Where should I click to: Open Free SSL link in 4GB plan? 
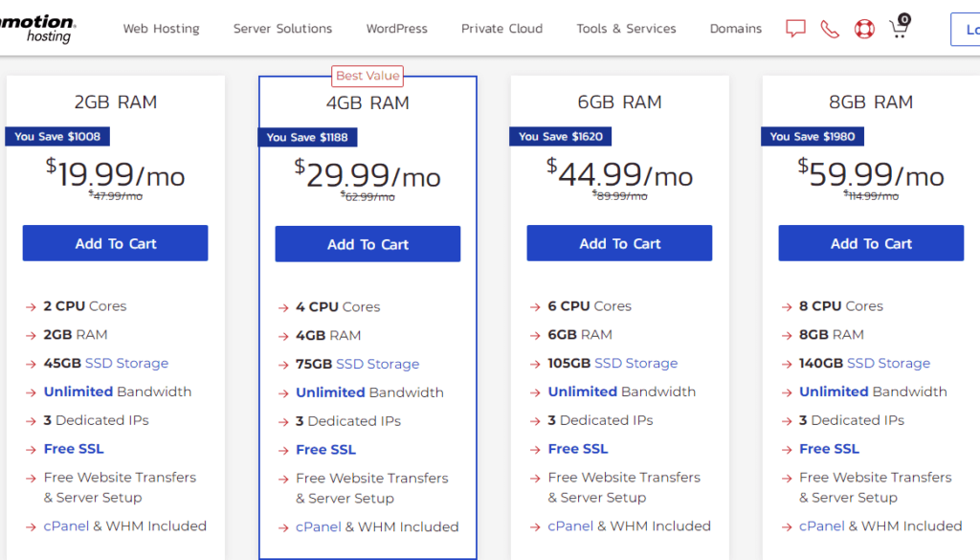pos(325,449)
